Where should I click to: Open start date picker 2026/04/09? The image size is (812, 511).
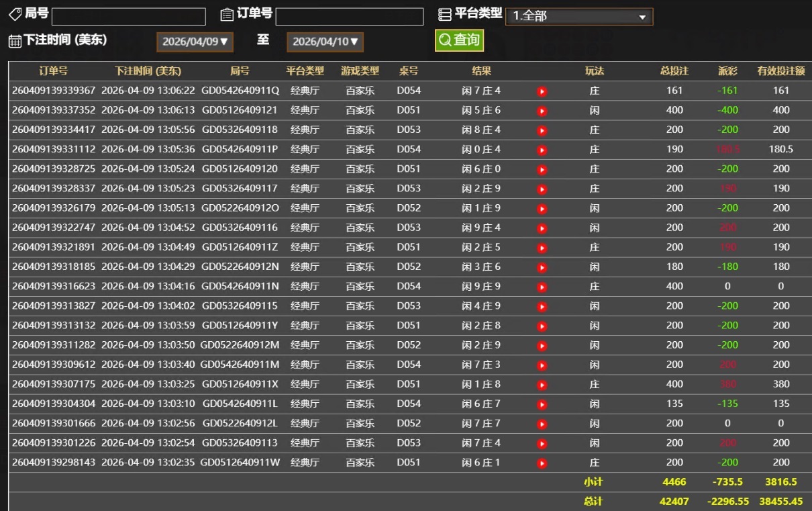[195, 42]
